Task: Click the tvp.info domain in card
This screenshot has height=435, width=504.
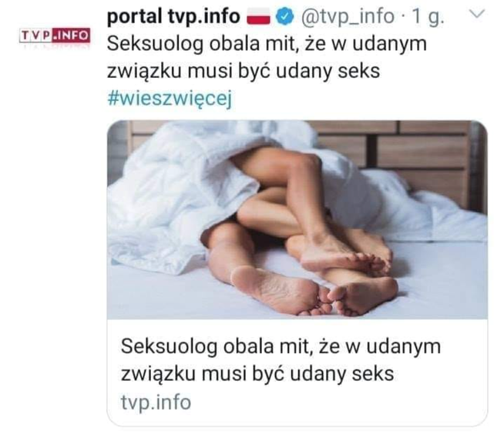Action: pos(156,402)
